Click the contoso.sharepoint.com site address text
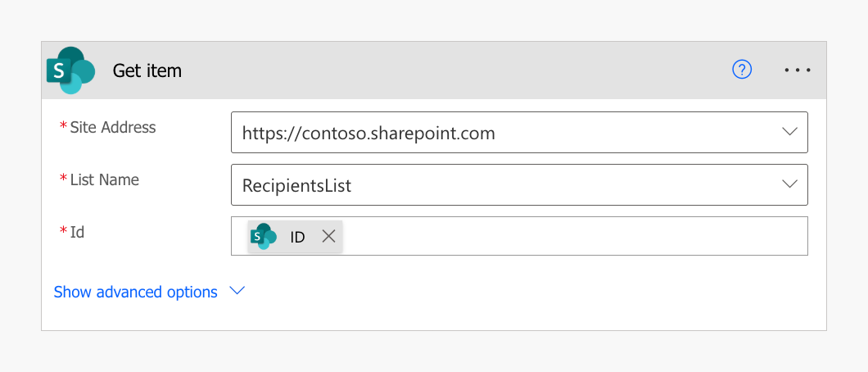This screenshot has width=868, height=372. (x=368, y=133)
